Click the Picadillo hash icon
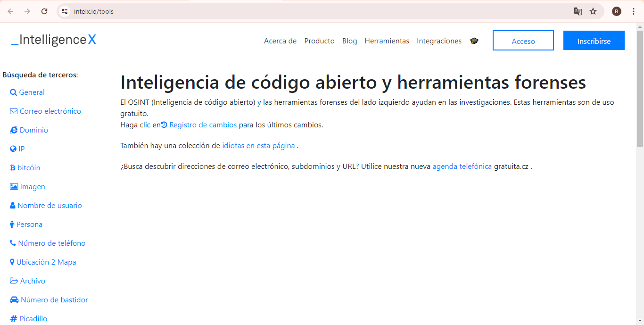 pos(13,318)
